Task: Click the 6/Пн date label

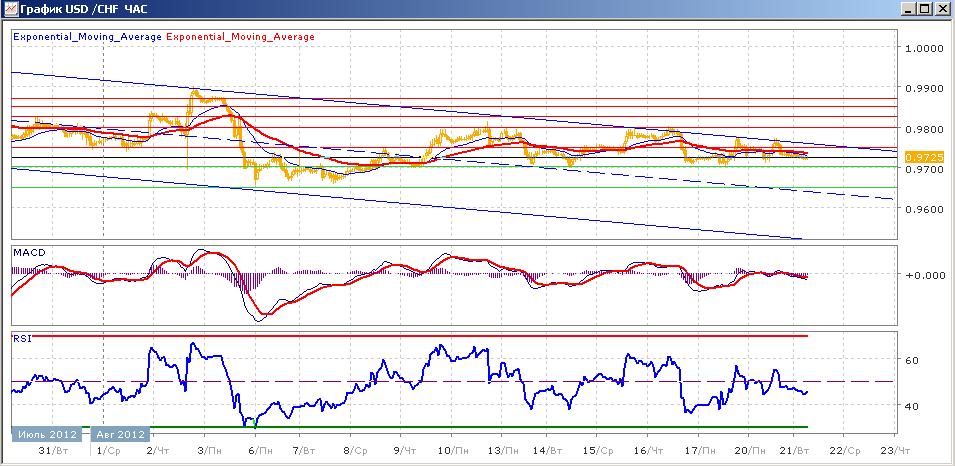Action: 260,451
